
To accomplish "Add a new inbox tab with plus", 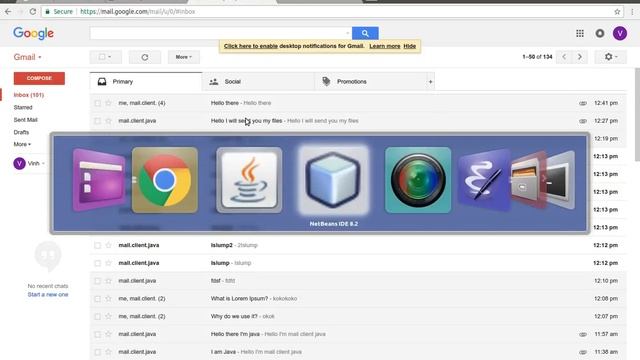I will [430, 82].
